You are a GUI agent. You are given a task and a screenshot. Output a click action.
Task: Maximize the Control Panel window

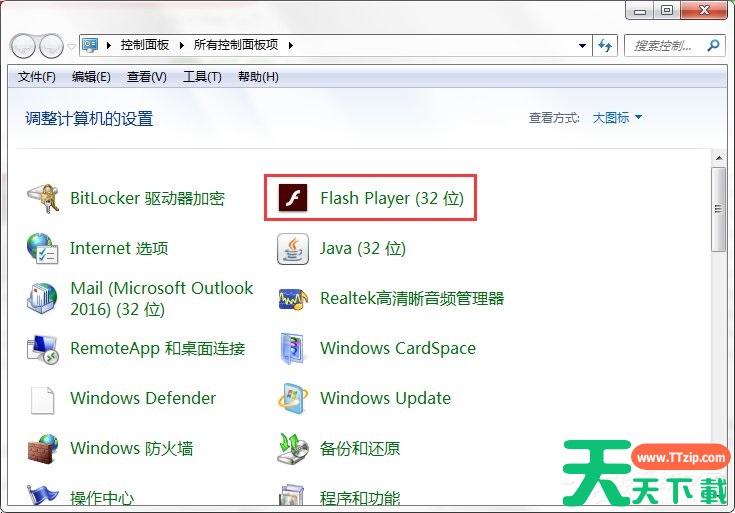tap(667, 11)
